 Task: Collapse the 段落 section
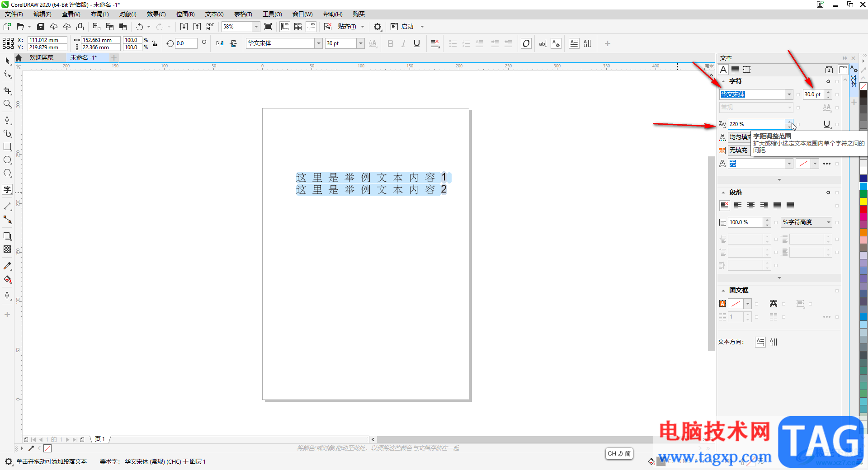[723, 193]
